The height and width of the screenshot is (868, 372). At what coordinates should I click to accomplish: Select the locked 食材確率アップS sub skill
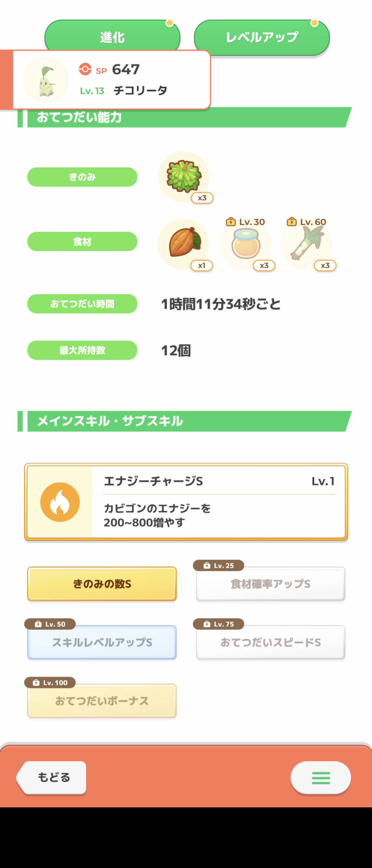(x=270, y=584)
